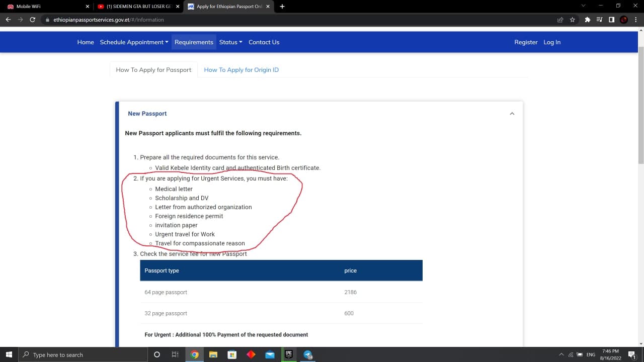The width and height of the screenshot is (644, 362).
Task: Reload the passport services page
Action: click(x=33, y=20)
